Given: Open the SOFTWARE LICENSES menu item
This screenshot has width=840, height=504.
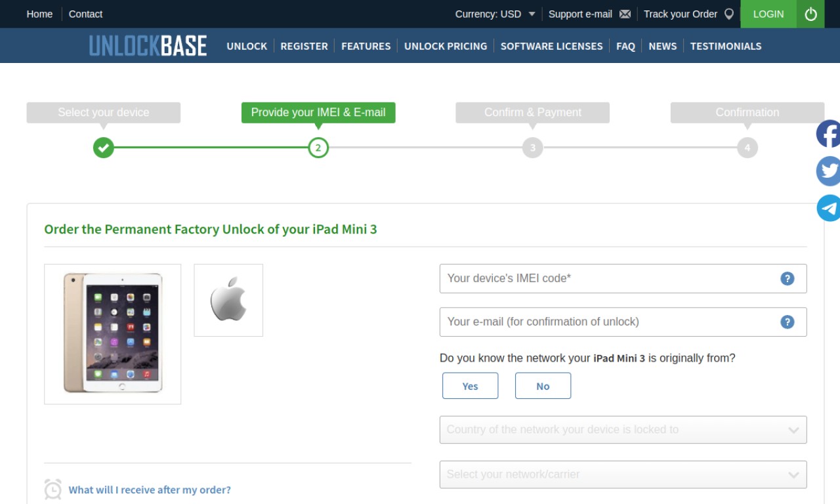Looking at the screenshot, I should click(551, 46).
